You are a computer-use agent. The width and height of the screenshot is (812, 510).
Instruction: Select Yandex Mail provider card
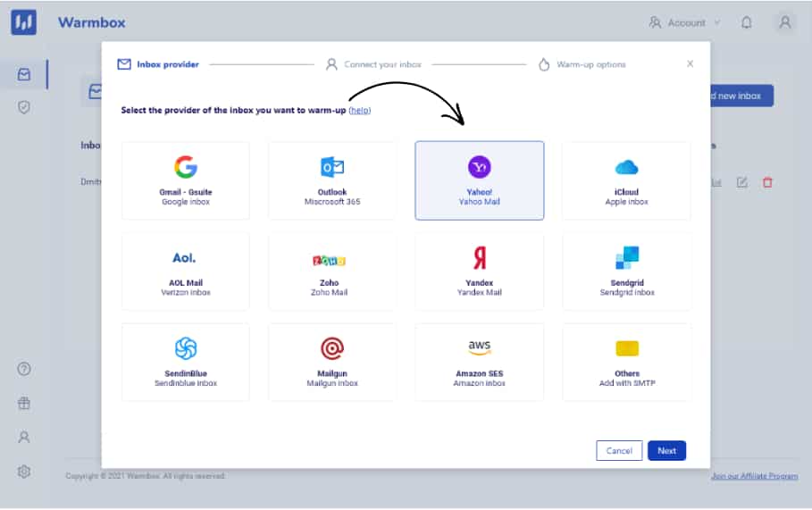click(x=479, y=272)
